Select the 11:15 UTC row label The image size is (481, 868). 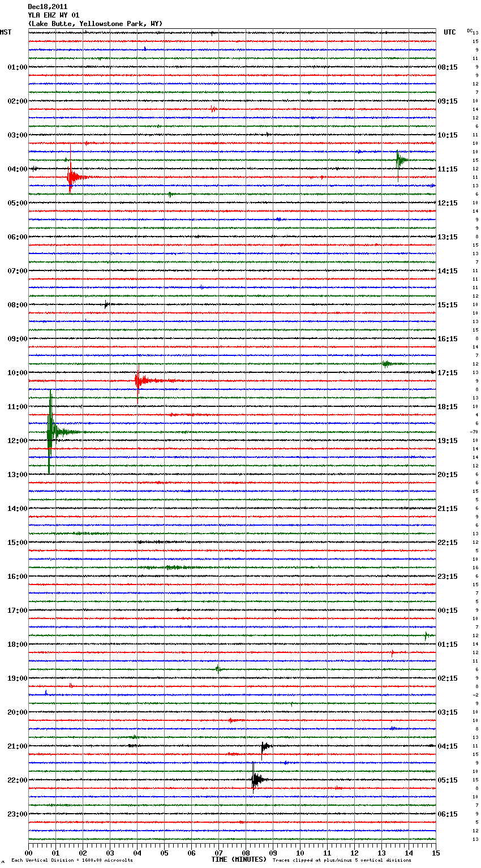(x=448, y=169)
